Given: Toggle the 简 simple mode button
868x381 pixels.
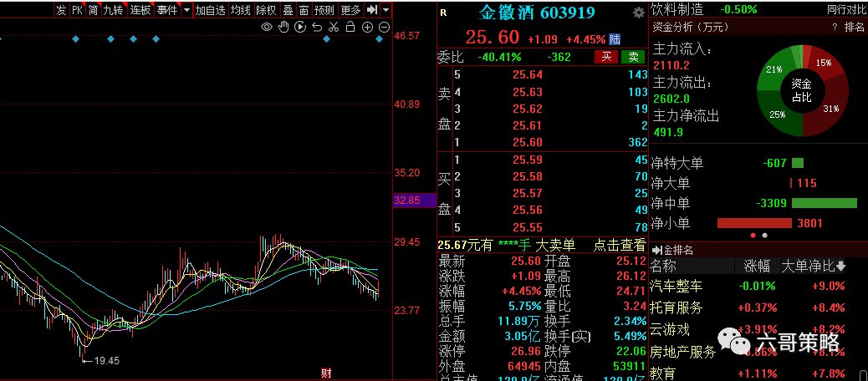Looking at the screenshot, I should click(x=94, y=10).
